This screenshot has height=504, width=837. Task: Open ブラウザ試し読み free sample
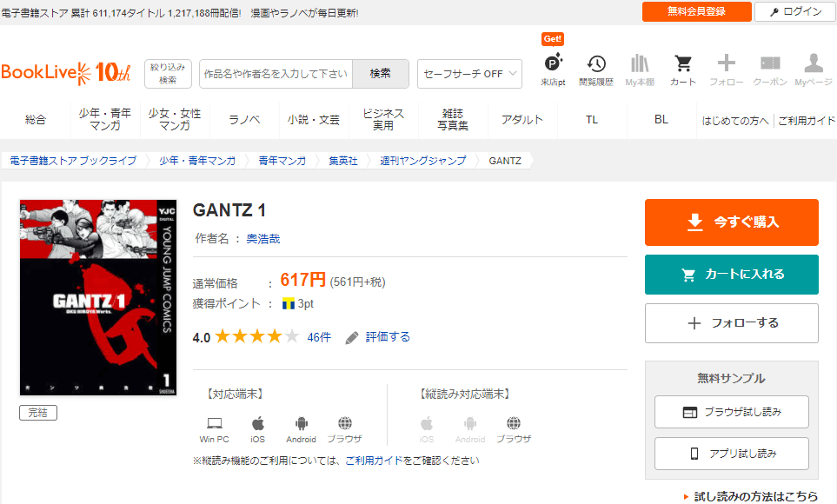731,412
